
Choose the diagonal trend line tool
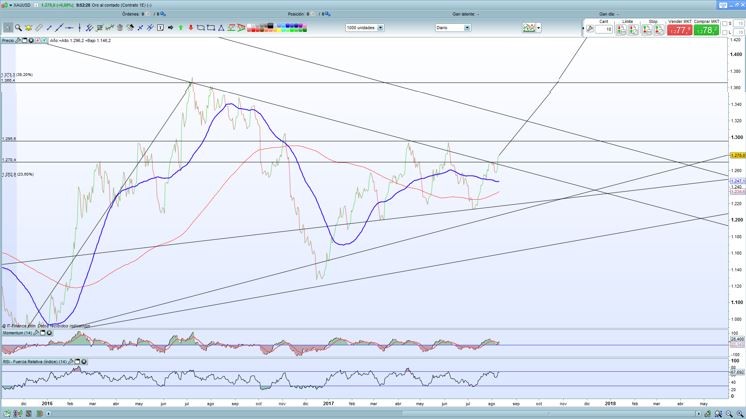59,28
